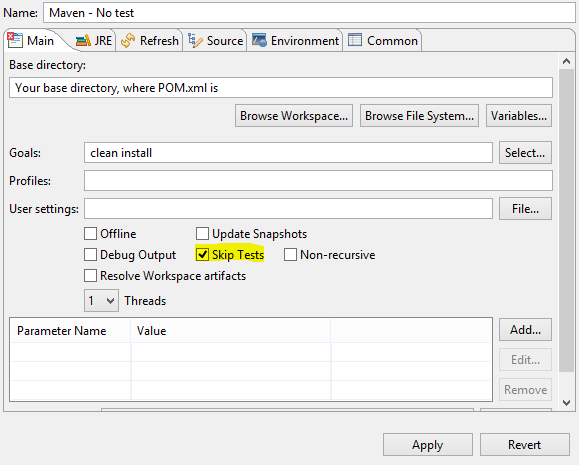Image resolution: width=579 pixels, height=465 pixels.
Task: Click the Main tab icon
Action: pos(15,40)
